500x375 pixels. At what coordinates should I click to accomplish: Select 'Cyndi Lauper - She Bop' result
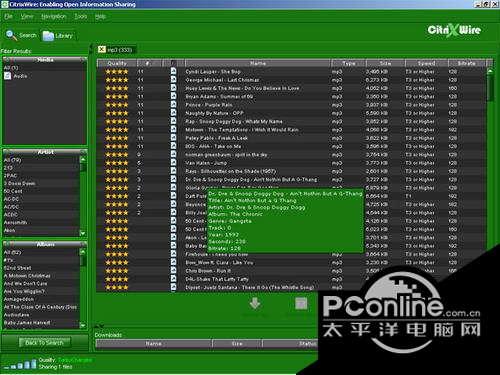coord(213,71)
